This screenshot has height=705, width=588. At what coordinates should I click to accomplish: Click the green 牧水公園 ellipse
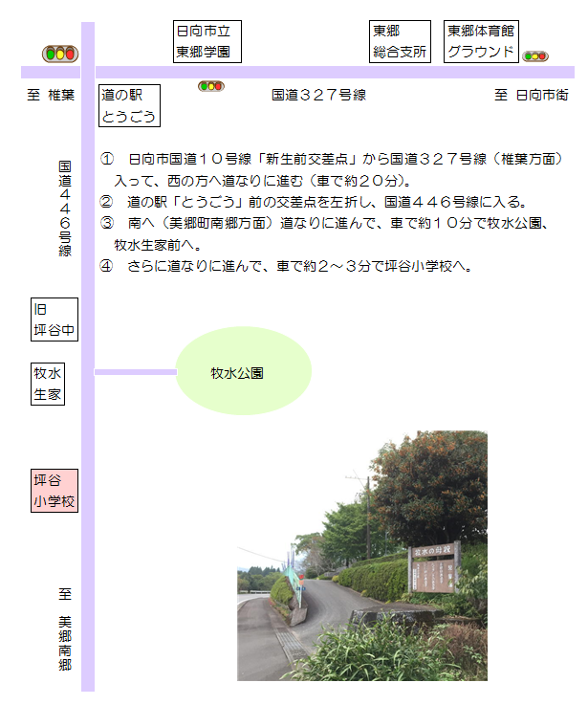244,371
